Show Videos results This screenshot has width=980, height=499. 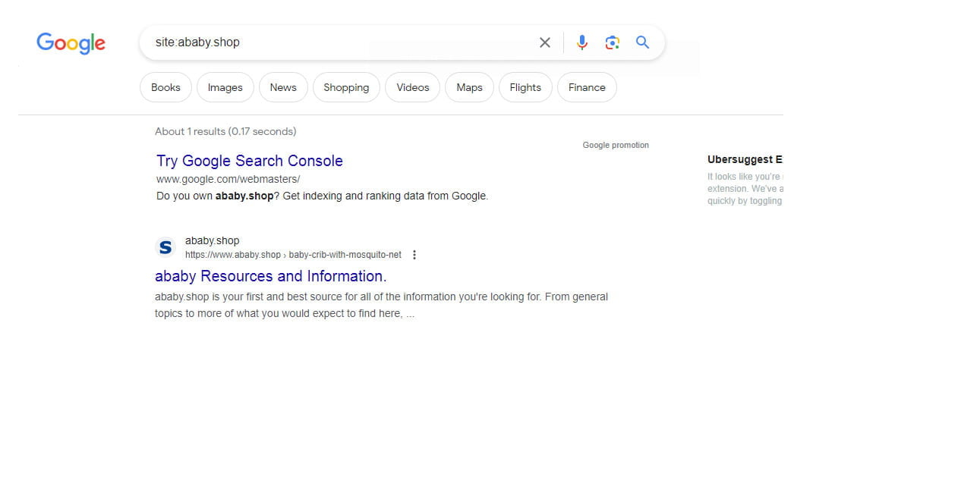pos(412,87)
